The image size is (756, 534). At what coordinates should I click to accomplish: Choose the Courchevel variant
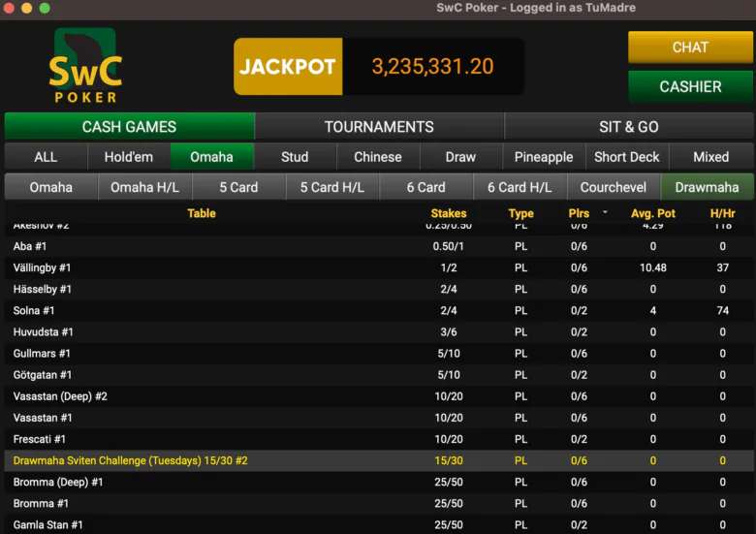(x=614, y=187)
